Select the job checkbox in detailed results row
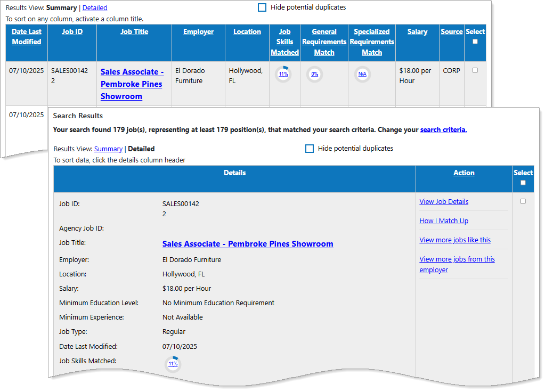 [523, 201]
